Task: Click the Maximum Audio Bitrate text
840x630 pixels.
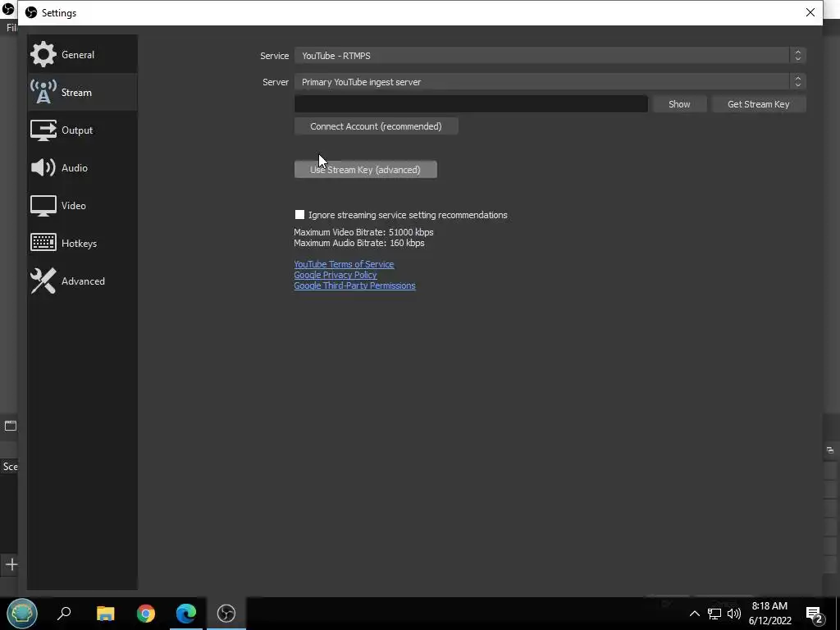Action: tap(359, 243)
